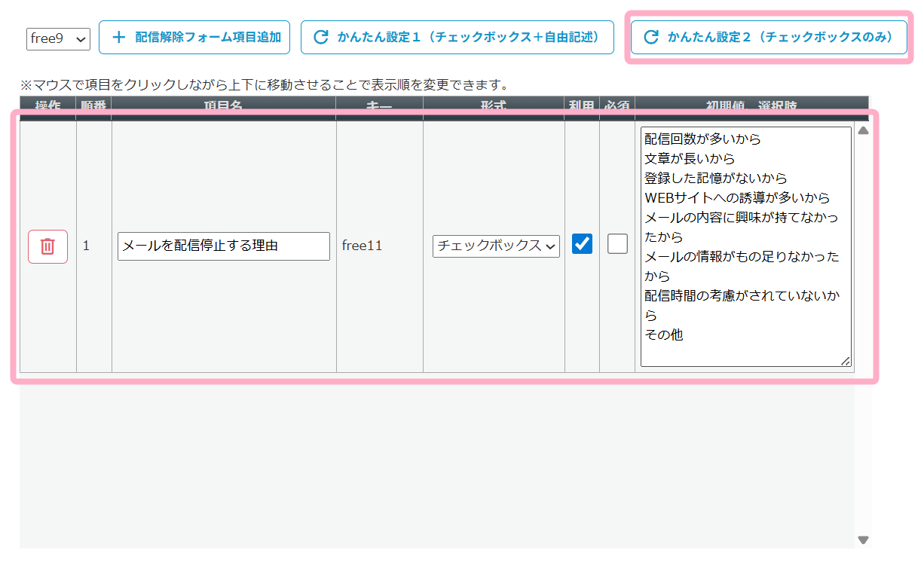Click the textarea resize handle
Screen dimensions: 924x562
tap(846, 361)
